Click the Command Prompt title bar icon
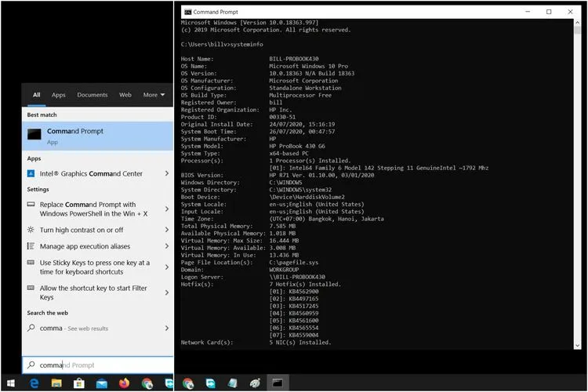588x392 pixels. (x=188, y=12)
